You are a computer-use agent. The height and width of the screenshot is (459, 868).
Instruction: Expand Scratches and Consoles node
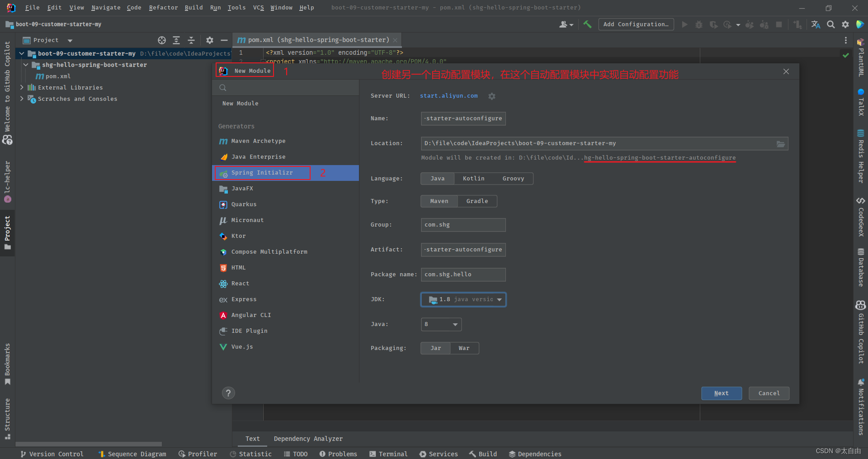click(21, 99)
